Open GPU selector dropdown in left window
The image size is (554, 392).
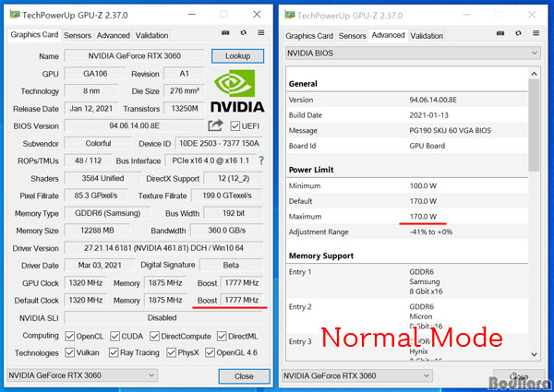[82, 375]
